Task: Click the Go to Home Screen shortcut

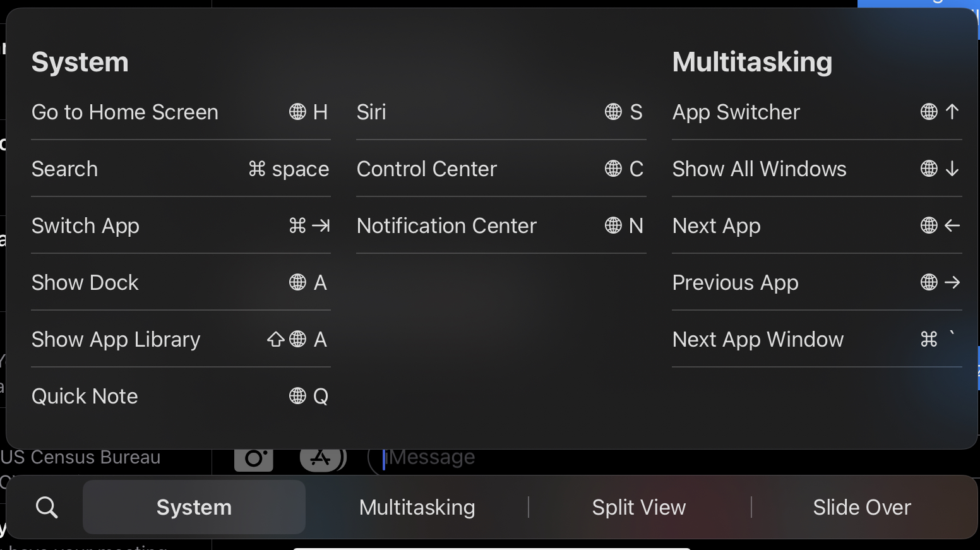Action: click(x=180, y=112)
